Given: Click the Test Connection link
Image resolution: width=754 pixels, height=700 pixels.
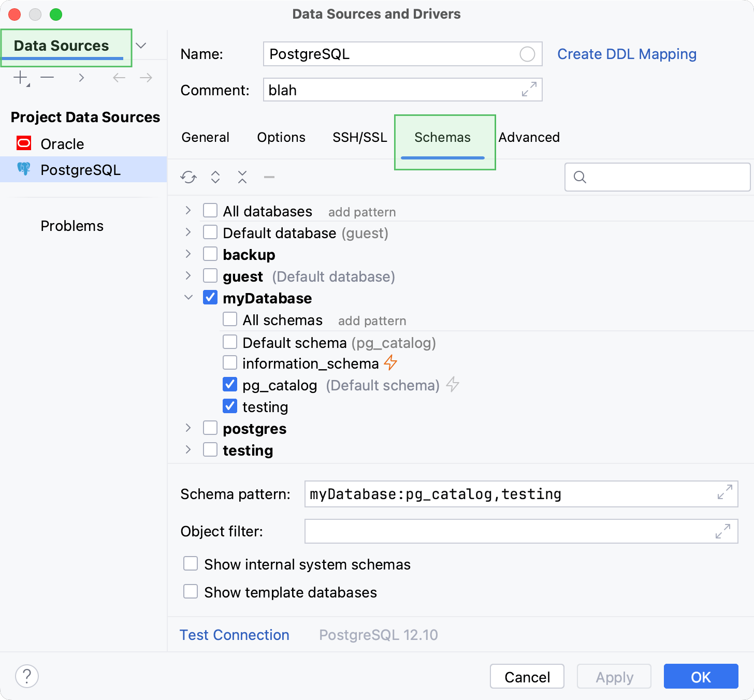Looking at the screenshot, I should pos(234,635).
